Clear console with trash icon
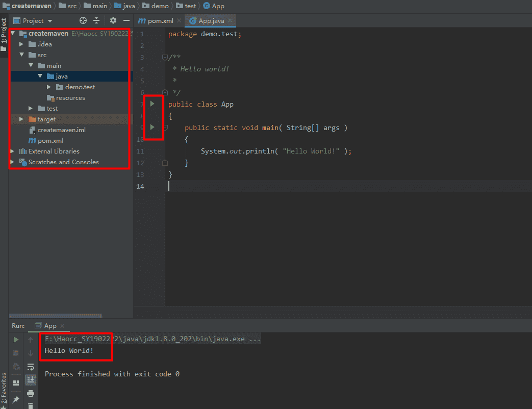This screenshot has width=532, height=409. 31,405
